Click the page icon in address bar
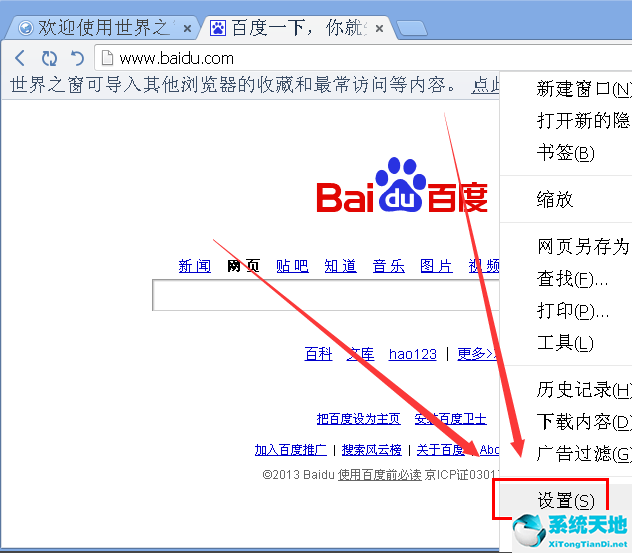Screen dimensions: 632x553 pyautogui.click(x=107, y=58)
